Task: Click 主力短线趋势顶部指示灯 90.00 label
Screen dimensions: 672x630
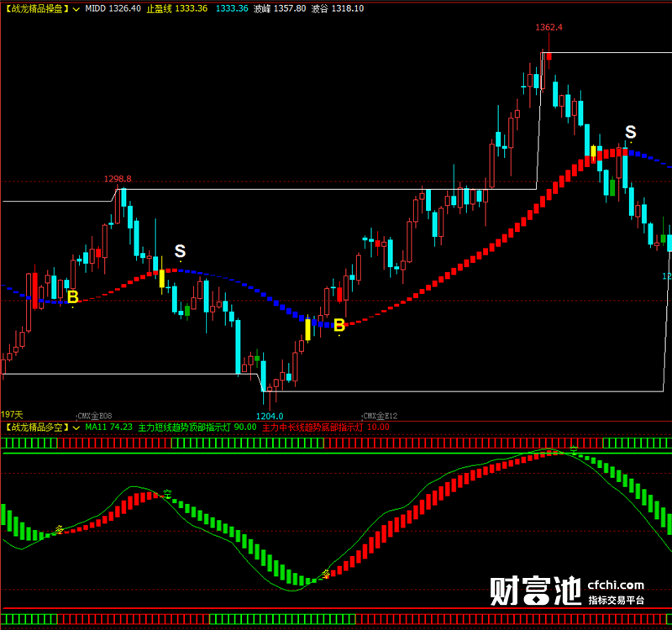Action: 197,428
